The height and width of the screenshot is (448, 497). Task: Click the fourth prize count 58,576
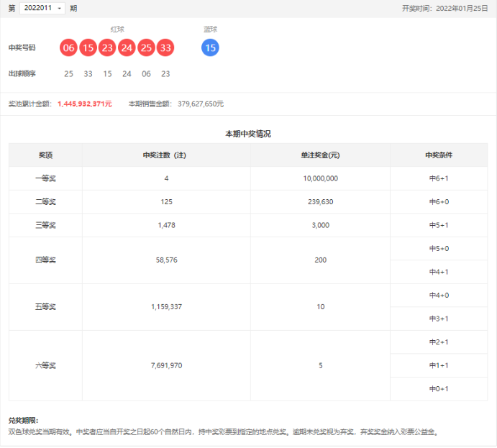166,260
